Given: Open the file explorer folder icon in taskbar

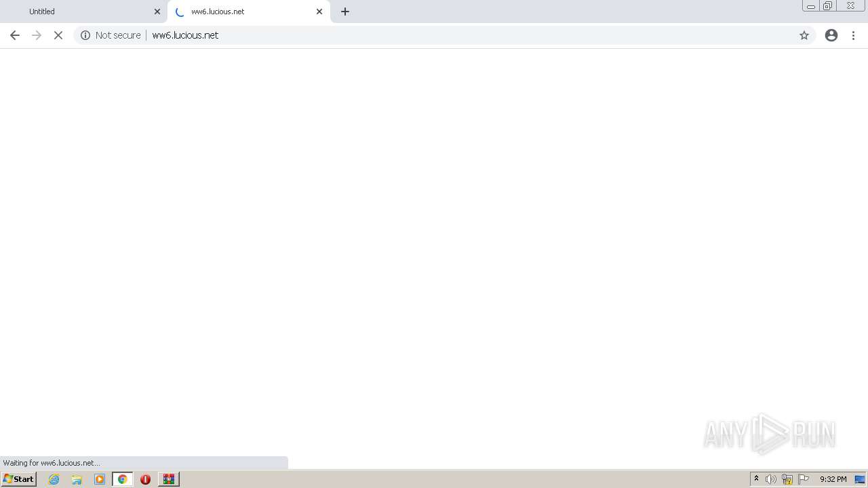Looking at the screenshot, I should pos(77,479).
